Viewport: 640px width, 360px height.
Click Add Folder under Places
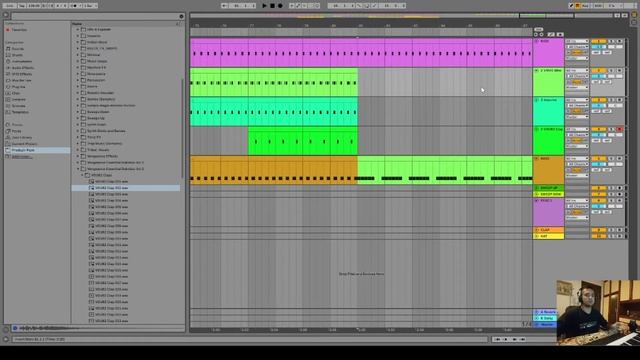click(x=22, y=156)
